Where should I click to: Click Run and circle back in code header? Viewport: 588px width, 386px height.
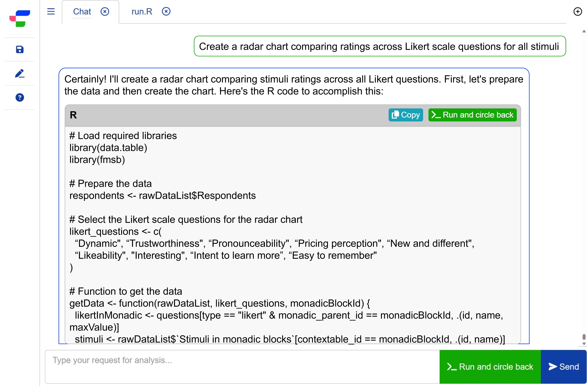click(472, 115)
